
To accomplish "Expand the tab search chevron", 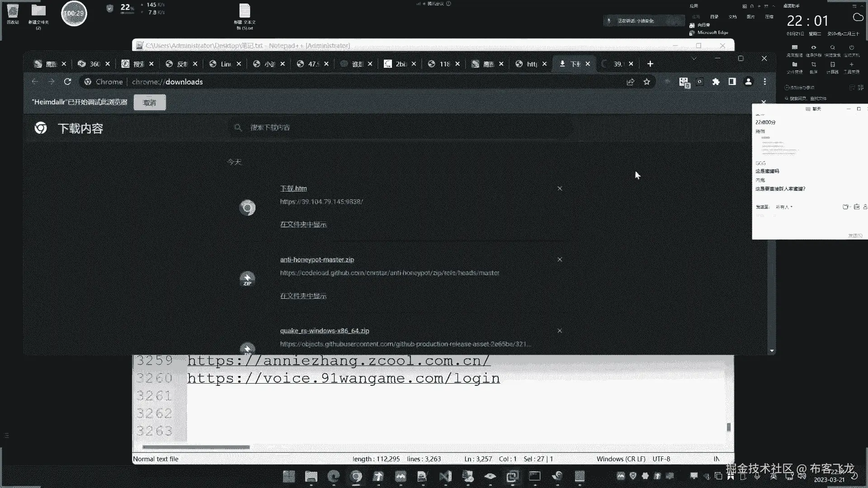I will click(694, 58).
